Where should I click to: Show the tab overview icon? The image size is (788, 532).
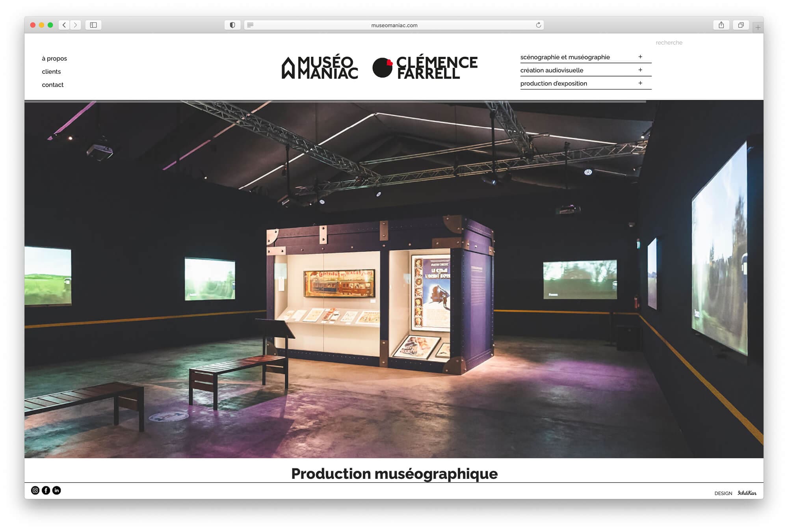(741, 25)
